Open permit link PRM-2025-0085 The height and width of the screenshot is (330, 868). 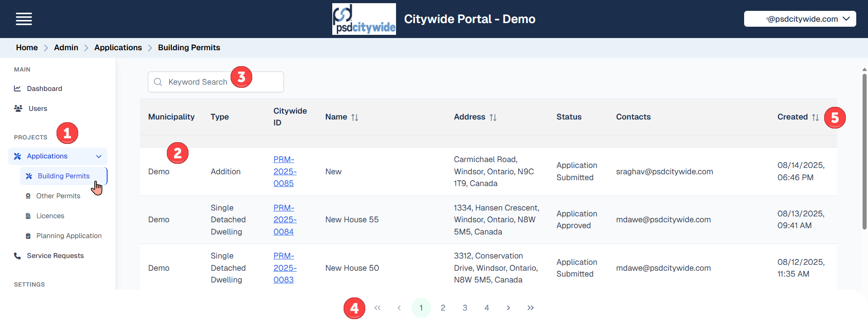(x=284, y=172)
